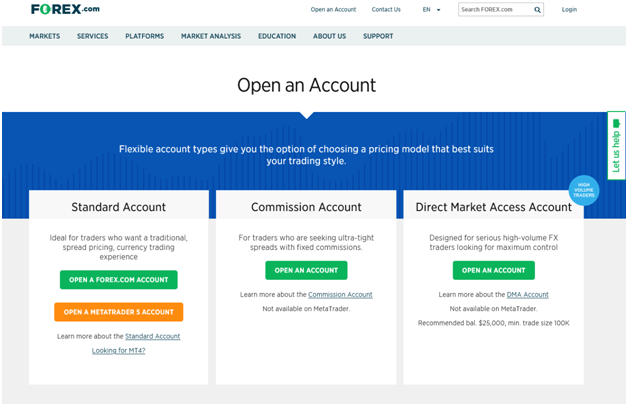Open the About Us menu
Viewport: 628px width, 406px height.
(x=330, y=36)
